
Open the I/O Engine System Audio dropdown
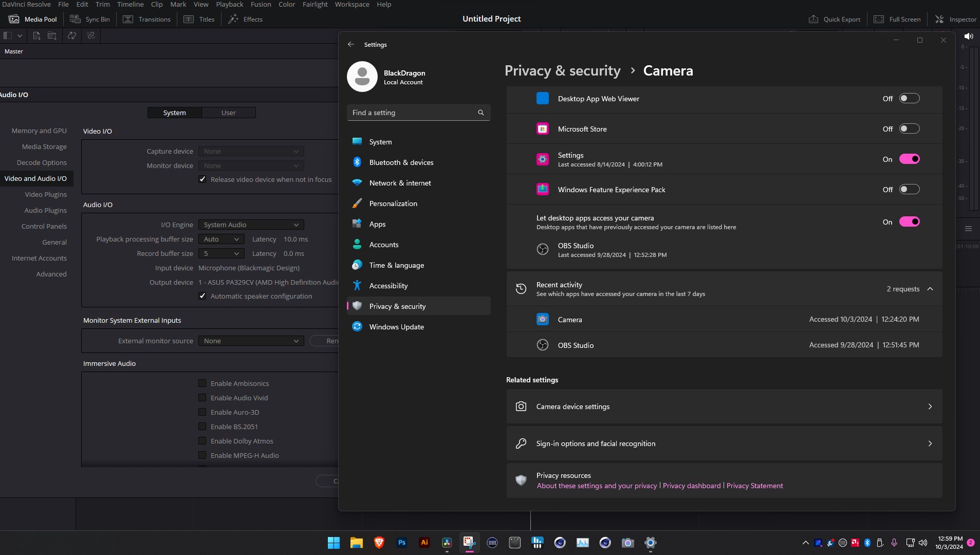pos(251,225)
